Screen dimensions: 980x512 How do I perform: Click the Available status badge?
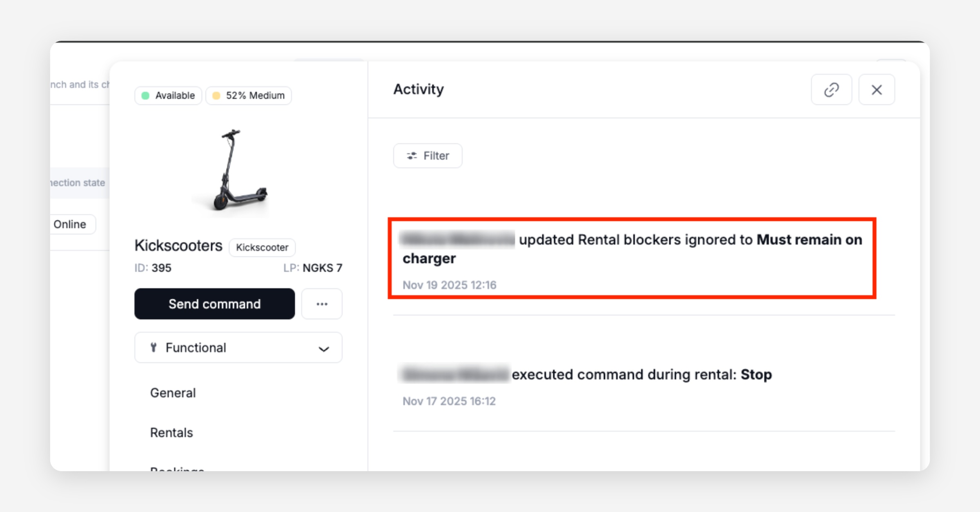pos(168,96)
